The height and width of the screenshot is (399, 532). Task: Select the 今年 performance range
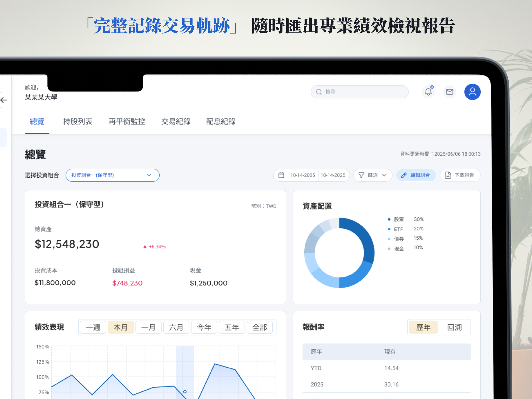[x=204, y=327]
